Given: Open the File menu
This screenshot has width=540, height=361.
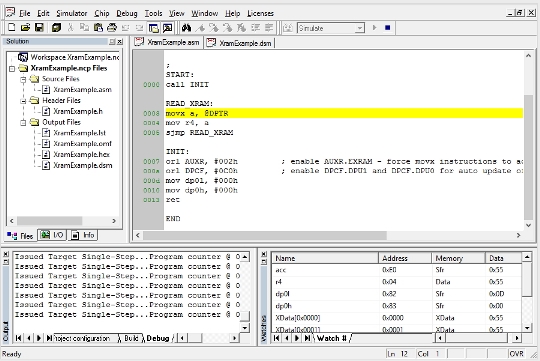Looking at the screenshot, I should (25, 13).
